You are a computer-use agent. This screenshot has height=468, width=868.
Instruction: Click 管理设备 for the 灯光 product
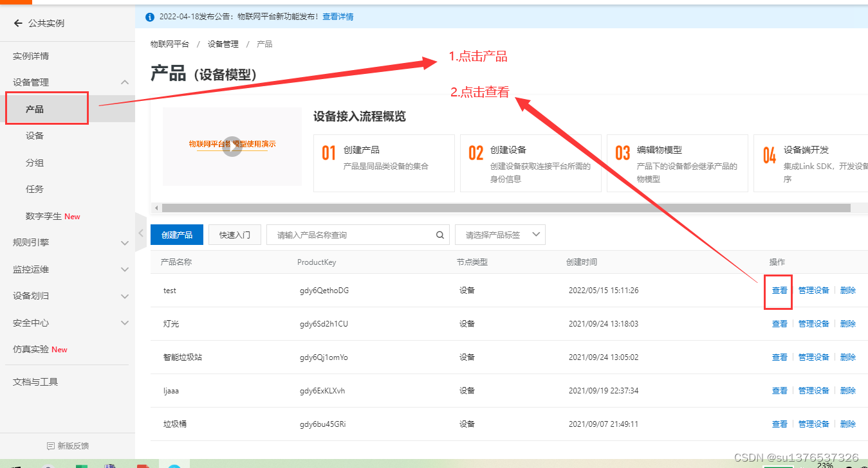coord(814,324)
